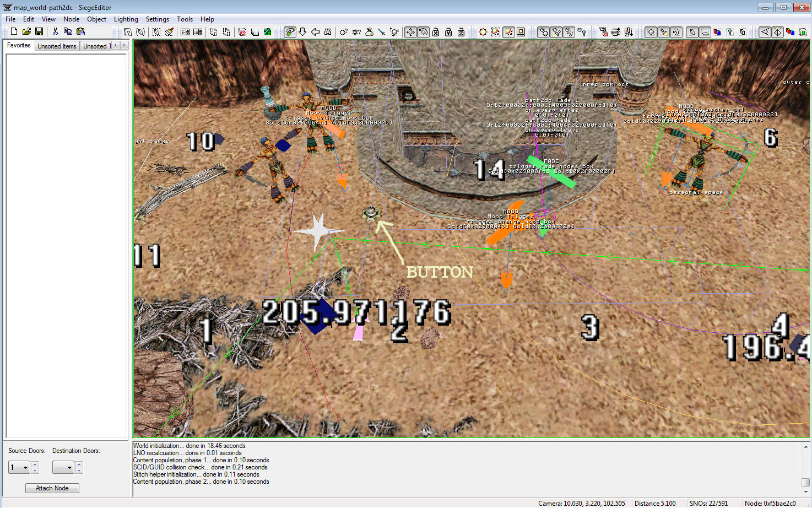Select the sword object icon
The width and height of the screenshot is (812, 508).
[x=381, y=32]
